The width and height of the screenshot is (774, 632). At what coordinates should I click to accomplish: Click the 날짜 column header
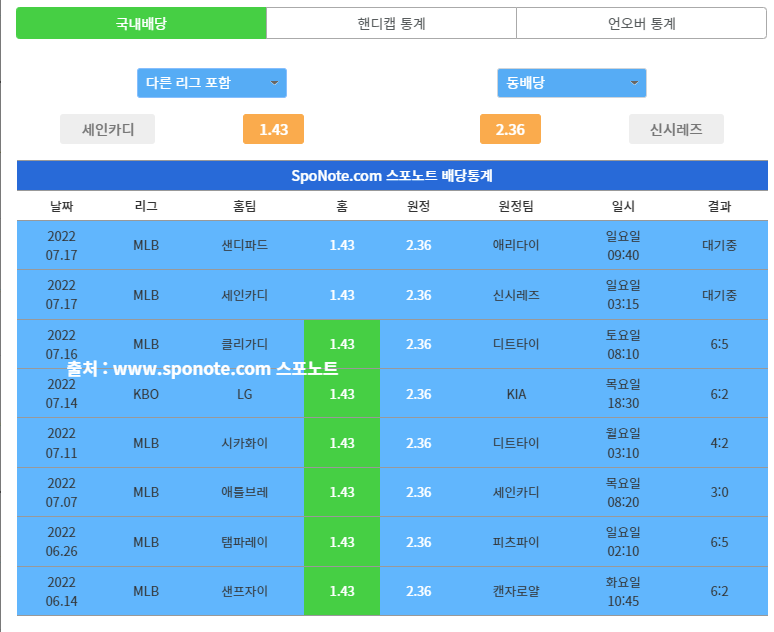click(61, 206)
